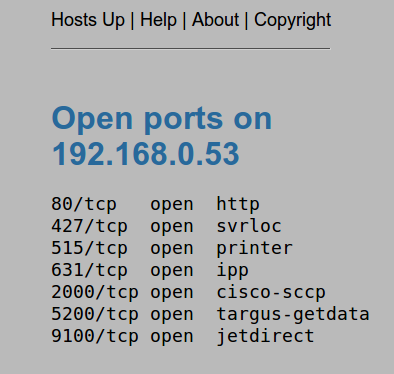The width and height of the screenshot is (394, 374).
Task: Select the 9100/tcp port entry
Action: [95, 336]
